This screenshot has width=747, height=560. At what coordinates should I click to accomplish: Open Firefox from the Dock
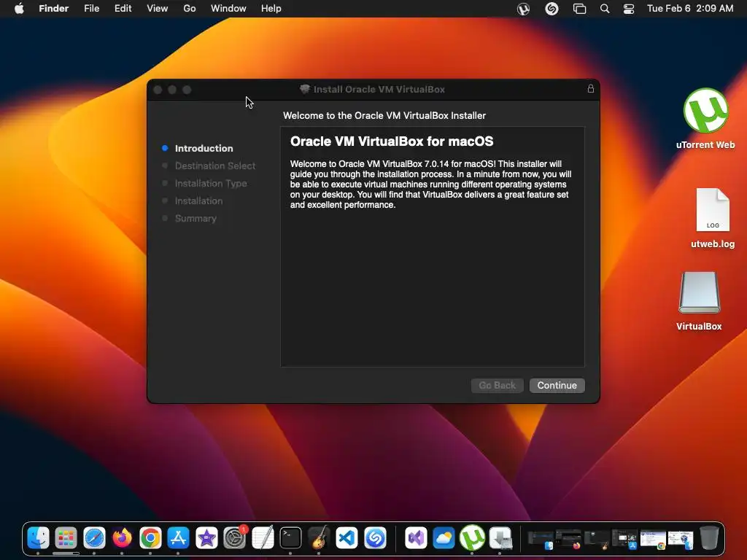122,538
